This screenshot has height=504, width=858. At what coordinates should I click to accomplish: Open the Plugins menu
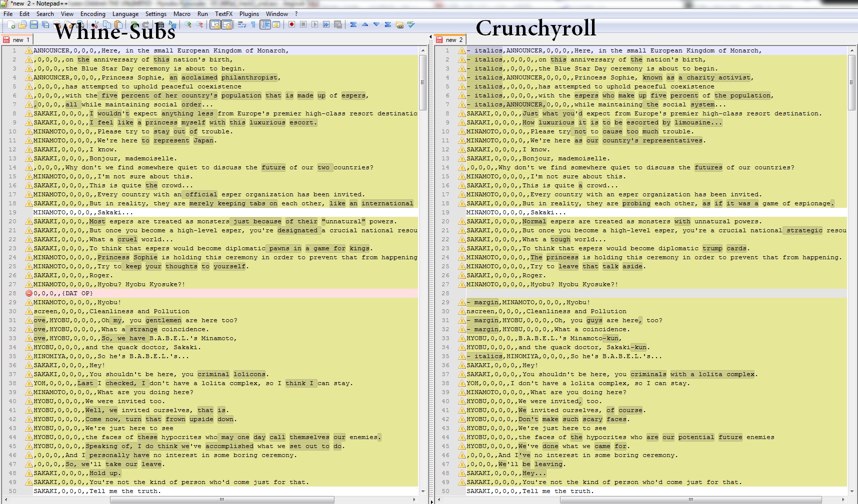point(249,14)
